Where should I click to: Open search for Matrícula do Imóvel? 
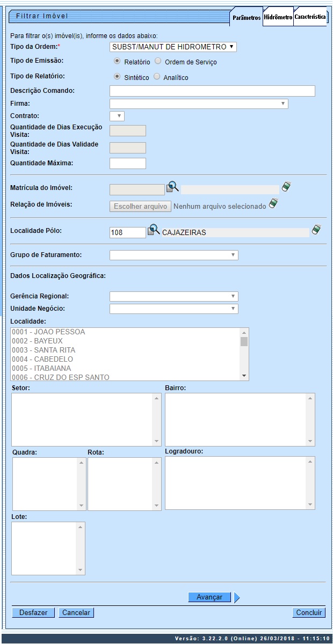point(172,187)
